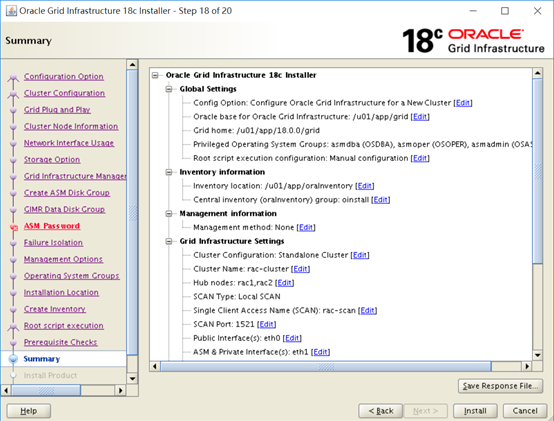Edit the Management method
The height and width of the screenshot is (421, 554).
306,227
